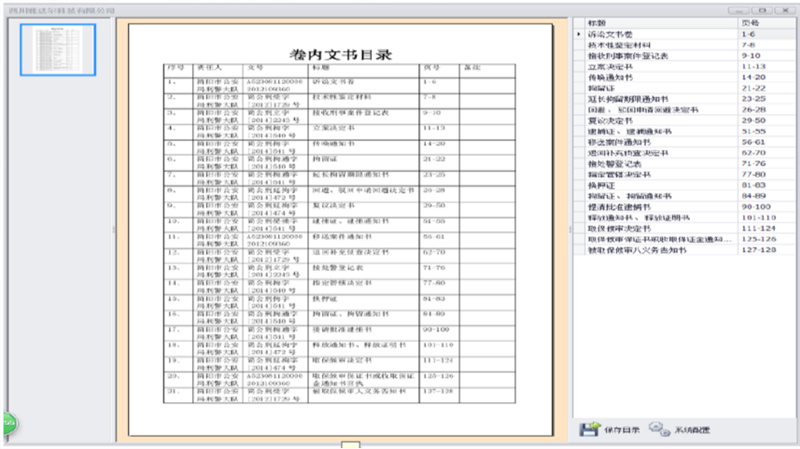
Task: Select the page cell reading 29-50
Action: 766,120
